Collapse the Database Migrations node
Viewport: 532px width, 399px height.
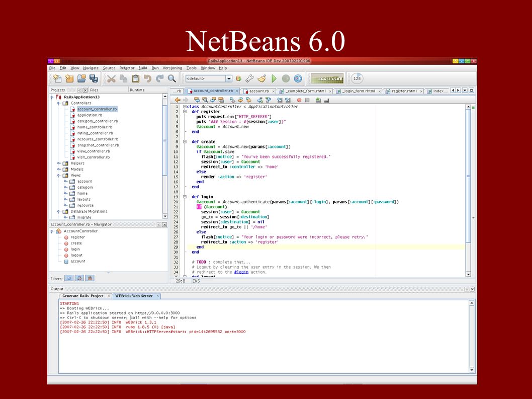click(59, 211)
